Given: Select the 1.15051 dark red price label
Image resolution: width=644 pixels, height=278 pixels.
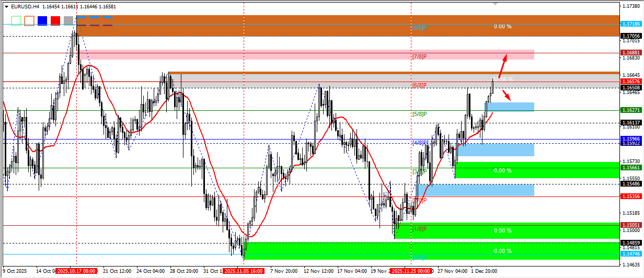Looking at the screenshot, I should [631, 225].
